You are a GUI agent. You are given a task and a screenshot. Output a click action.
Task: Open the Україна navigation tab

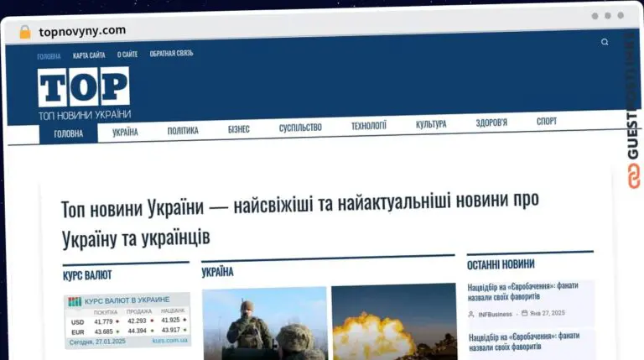pyautogui.click(x=125, y=132)
